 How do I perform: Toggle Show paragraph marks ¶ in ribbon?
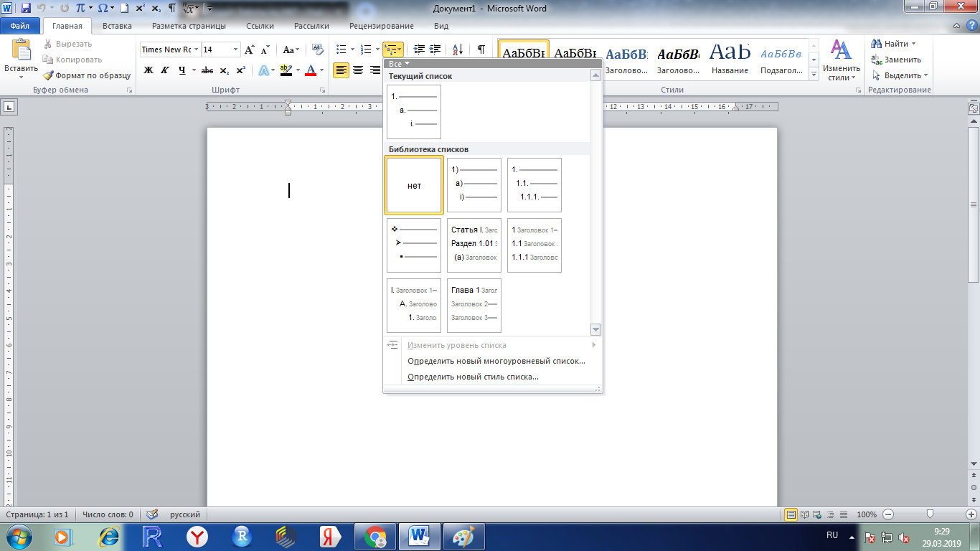coord(481,50)
